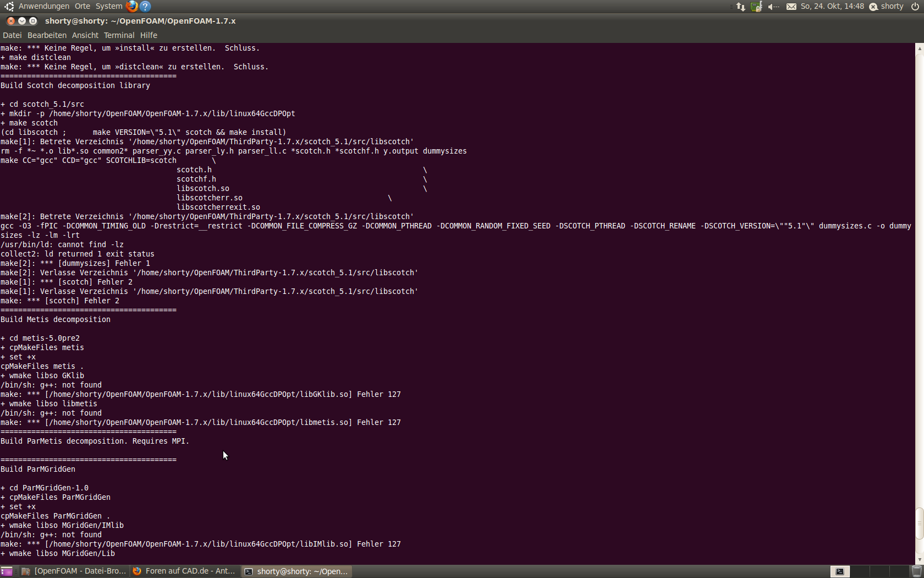Click the line '+ cd ParMGridGen-1.0'
Image resolution: width=924 pixels, height=578 pixels.
coord(45,488)
